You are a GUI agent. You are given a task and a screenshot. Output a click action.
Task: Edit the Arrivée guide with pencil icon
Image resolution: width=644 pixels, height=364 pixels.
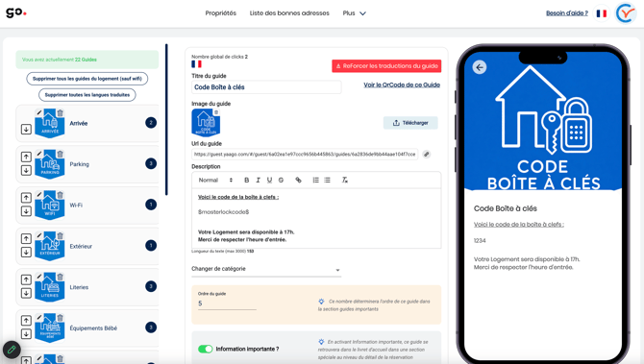pyautogui.click(x=39, y=112)
